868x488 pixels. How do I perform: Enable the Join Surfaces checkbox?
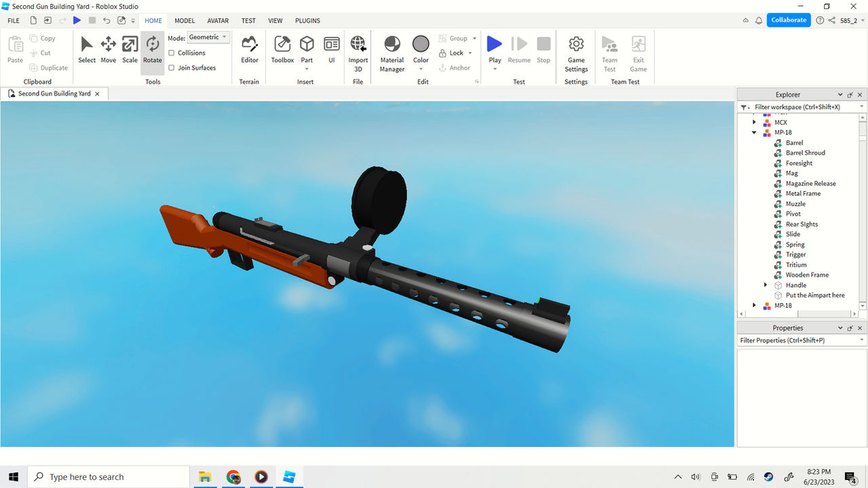[x=172, y=68]
